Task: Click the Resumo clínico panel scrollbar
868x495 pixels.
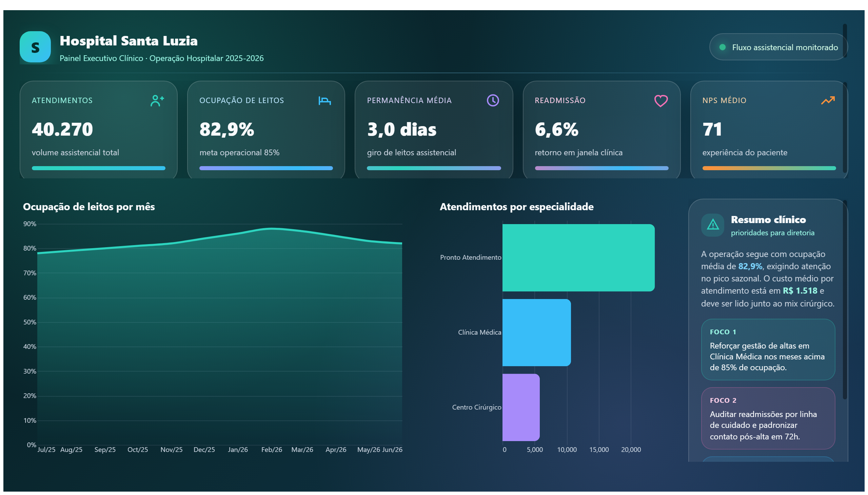Action: coord(844,299)
